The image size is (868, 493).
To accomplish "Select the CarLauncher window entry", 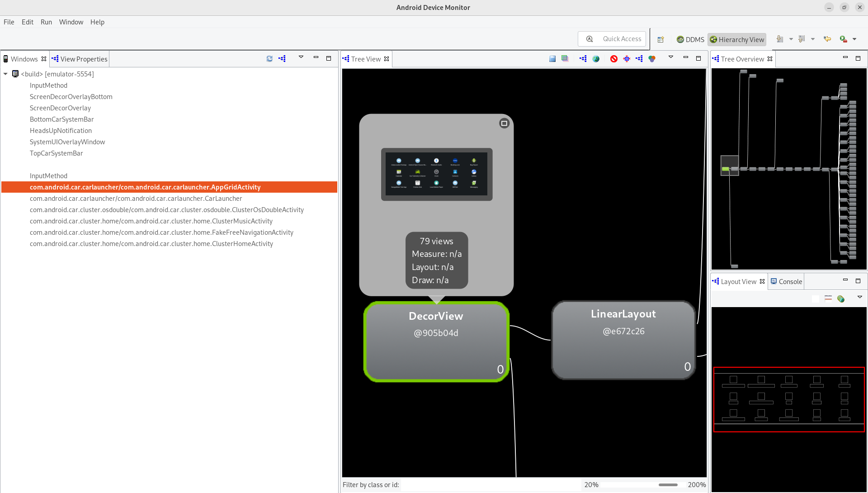I will click(136, 199).
